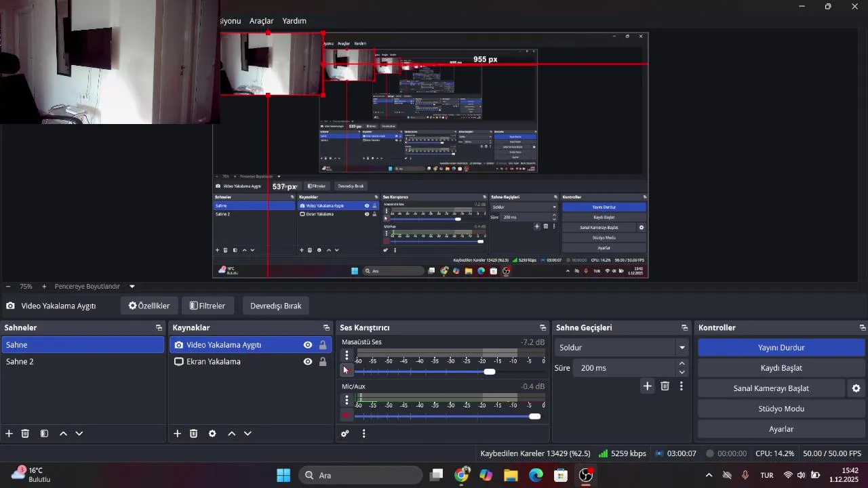Open Filtreler for the selected source
This screenshot has width=868, height=488.
(x=208, y=306)
